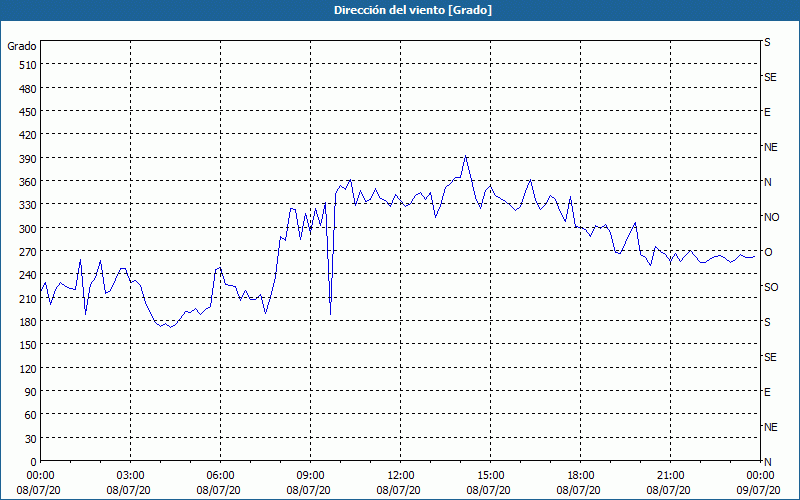800x500 pixels.
Task: Click the 'NE' compass label level with 30
Action: [771, 427]
